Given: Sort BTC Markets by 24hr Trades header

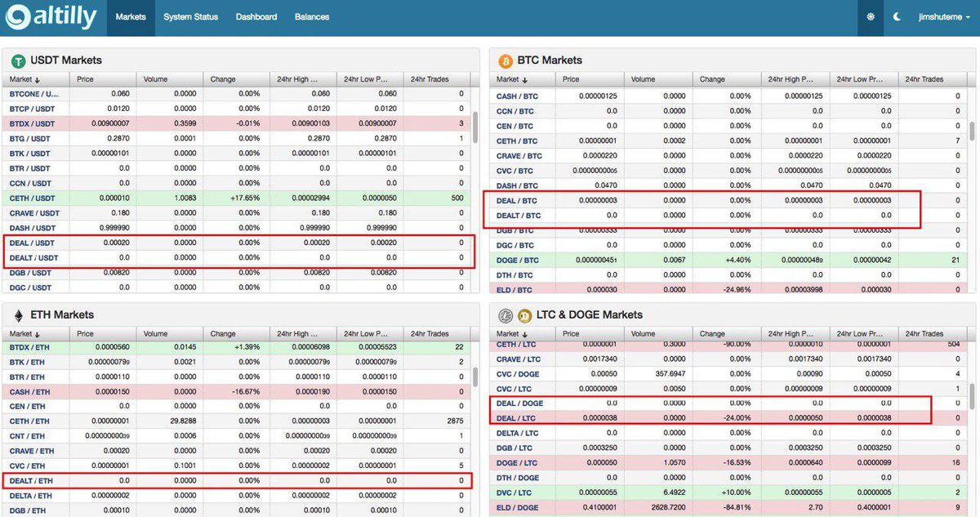Looking at the screenshot, I should click(932, 79).
